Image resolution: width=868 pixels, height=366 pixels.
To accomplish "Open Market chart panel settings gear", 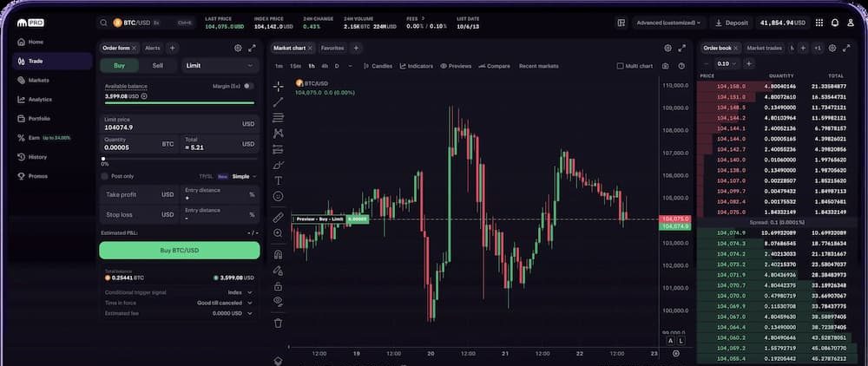I will coord(667,48).
